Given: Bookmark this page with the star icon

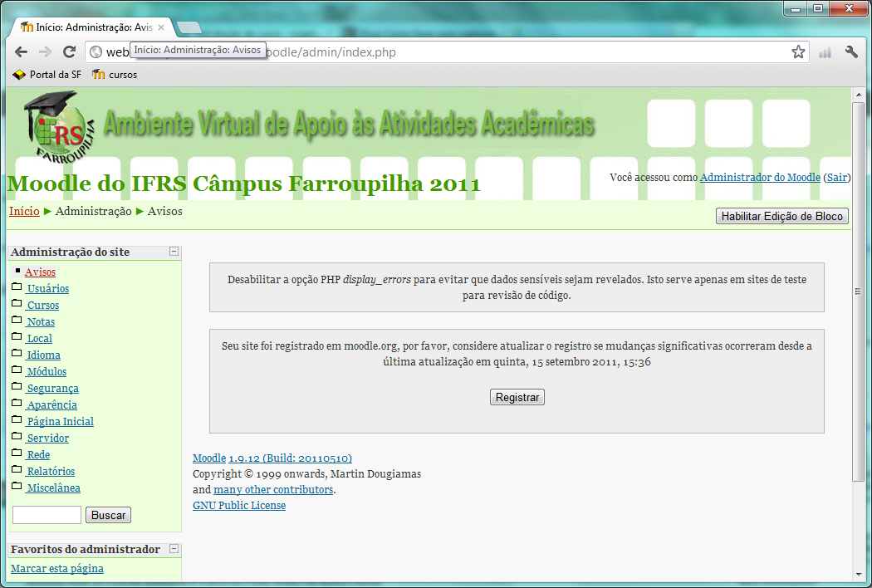Looking at the screenshot, I should pyautogui.click(x=798, y=52).
